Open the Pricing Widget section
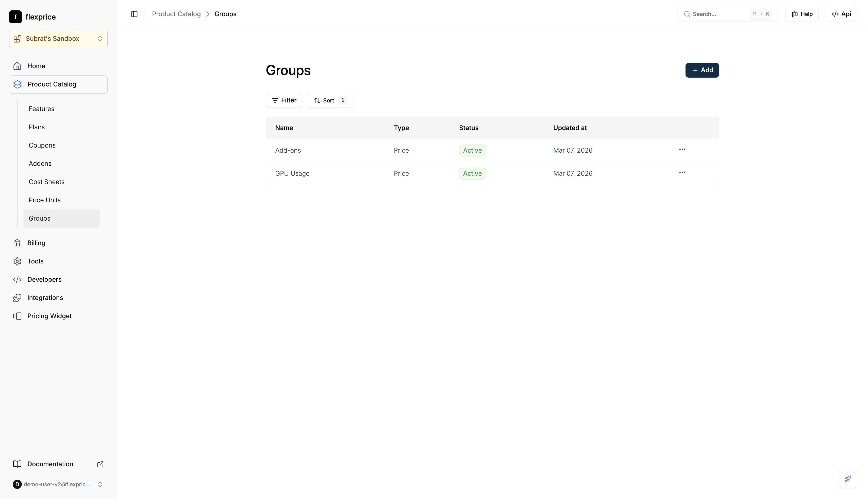This screenshot has width=868, height=499. [49, 316]
